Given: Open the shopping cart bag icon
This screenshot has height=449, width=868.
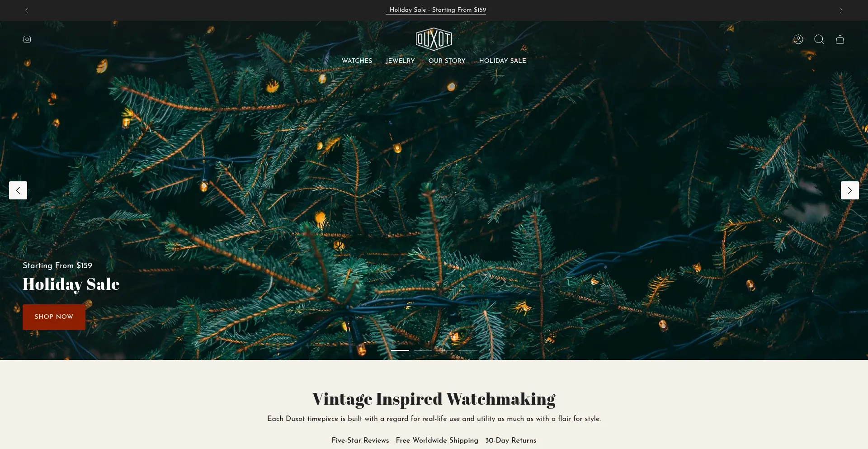Looking at the screenshot, I should tap(840, 39).
